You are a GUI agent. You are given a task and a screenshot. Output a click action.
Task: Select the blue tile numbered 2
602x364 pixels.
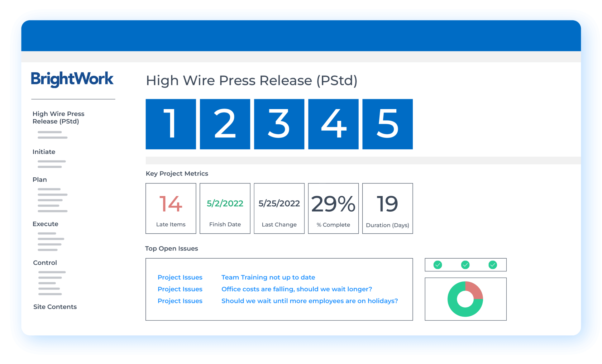point(225,124)
